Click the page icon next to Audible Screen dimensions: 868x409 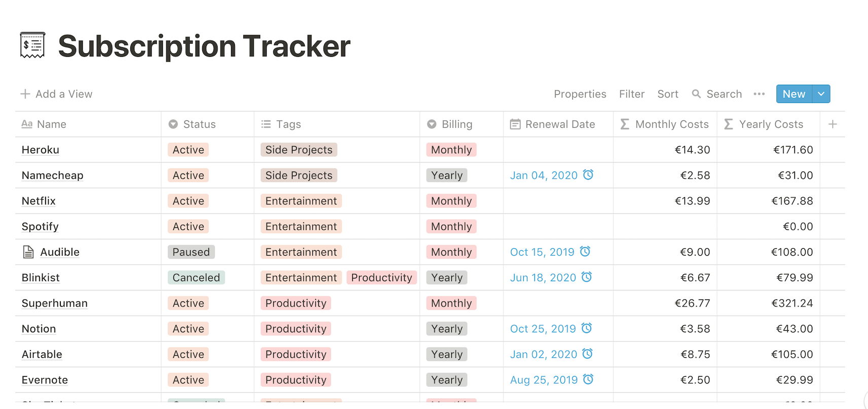pos(28,252)
